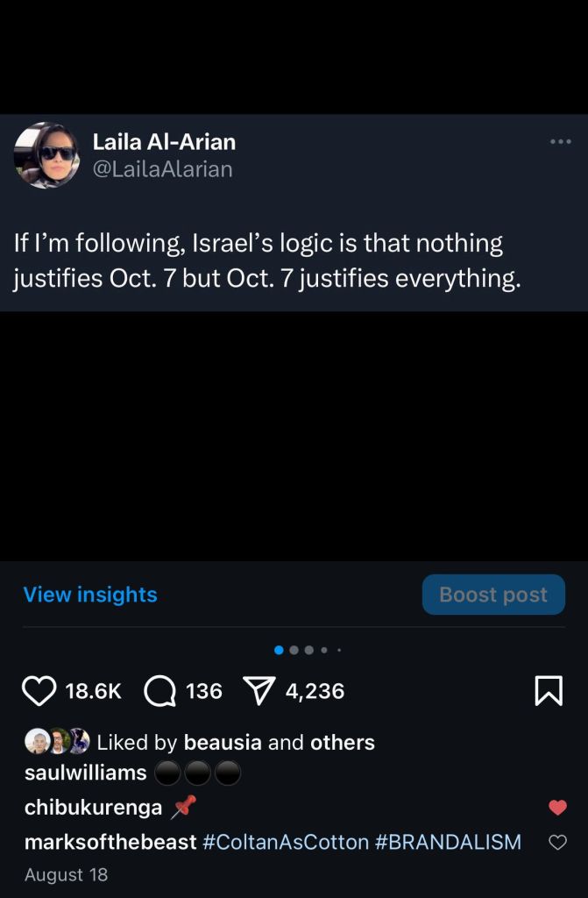
Task: Open marksofthebeast's profile
Action: point(110,842)
